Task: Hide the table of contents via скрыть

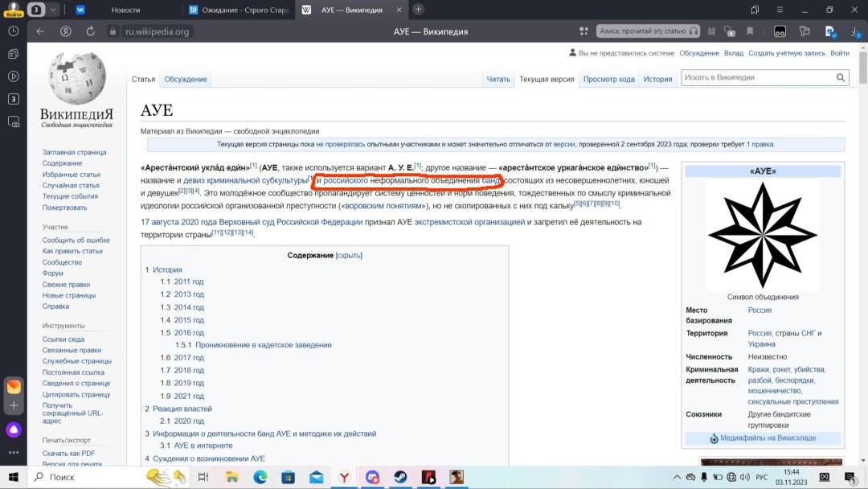Action: (x=349, y=255)
